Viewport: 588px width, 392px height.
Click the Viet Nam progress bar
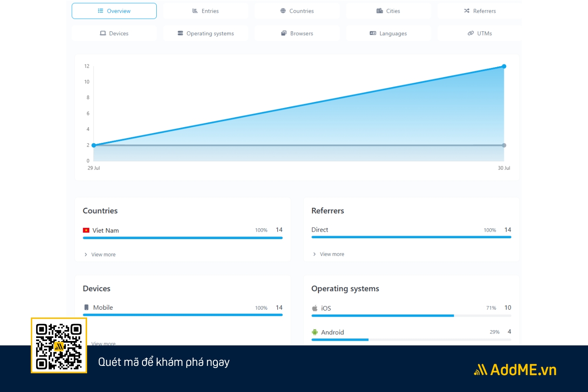coord(182,238)
